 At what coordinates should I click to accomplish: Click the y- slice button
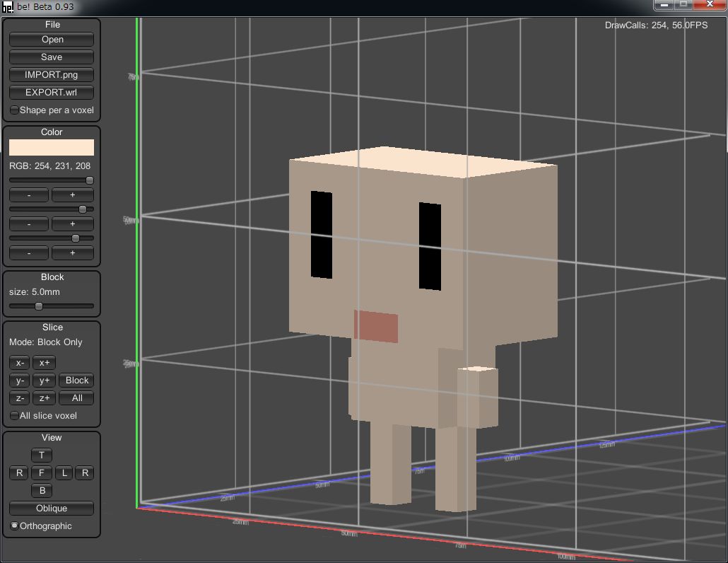20,381
